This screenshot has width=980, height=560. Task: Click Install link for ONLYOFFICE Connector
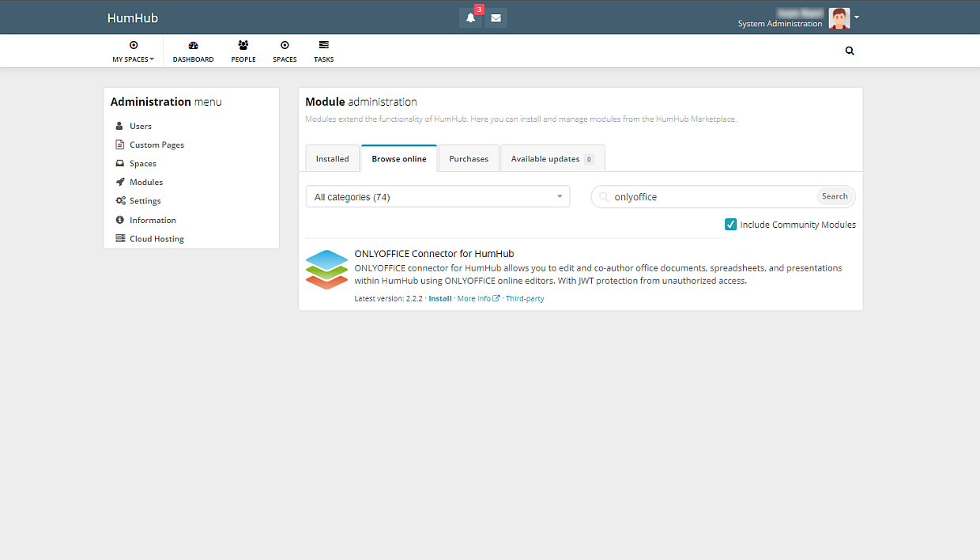click(x=440, y=299)
